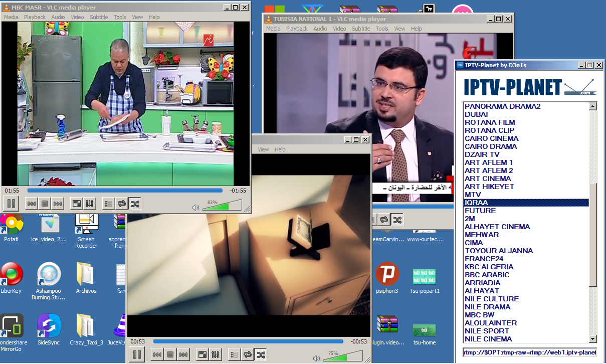Mute speaker icon in front VLC player
This screenshot has width=606, height=364.
[316, 358]
